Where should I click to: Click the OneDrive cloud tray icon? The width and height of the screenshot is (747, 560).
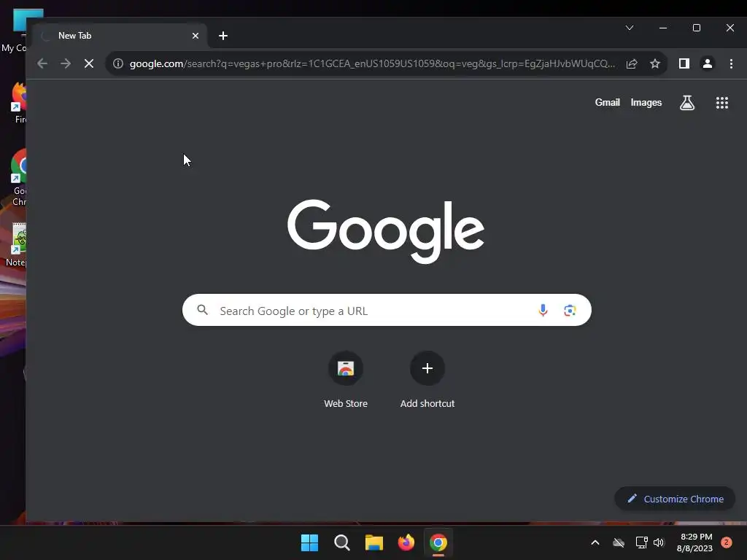click(x=619, y=542)
